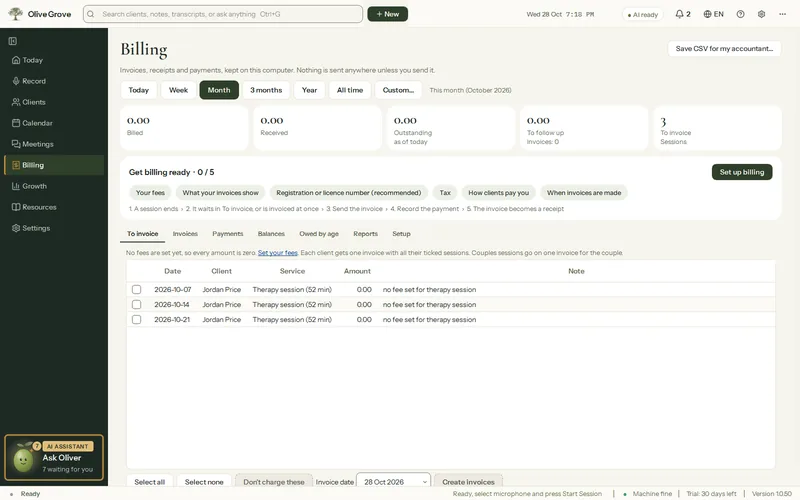Select the Month range filter
Viewport: 800px width, 500px height.
point(219,90)
